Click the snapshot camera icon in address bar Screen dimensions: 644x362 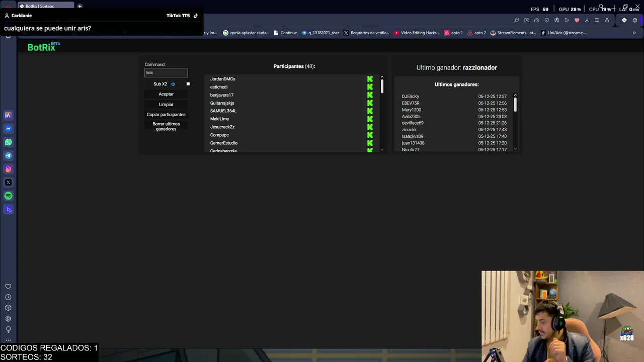536,20
